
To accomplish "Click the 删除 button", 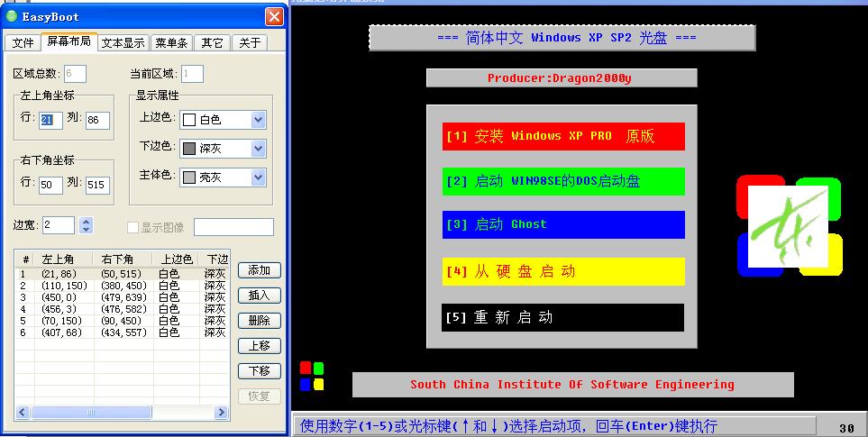I will tap(259, 320).
